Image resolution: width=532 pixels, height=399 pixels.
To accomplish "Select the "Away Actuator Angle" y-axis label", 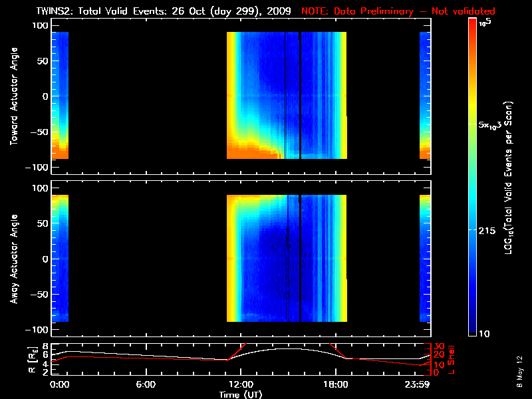I will (13, 259).
